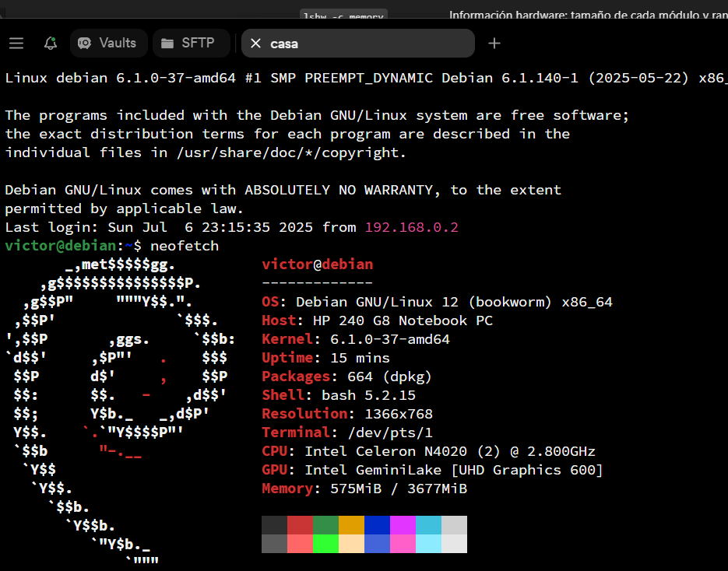The height and width of the screenshot is (571, 728).
Task: Click the dark red block in top palette row
Action: click(x=300, y=525)
